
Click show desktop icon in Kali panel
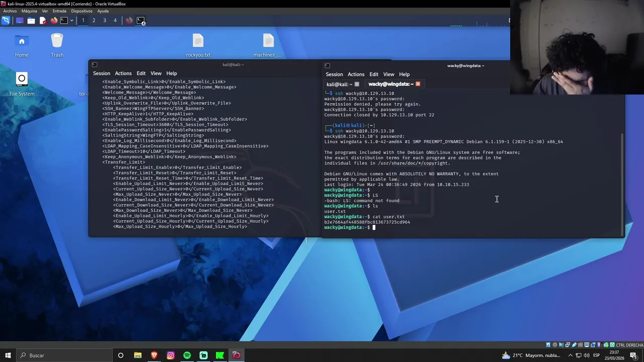(x=19, y=21)
